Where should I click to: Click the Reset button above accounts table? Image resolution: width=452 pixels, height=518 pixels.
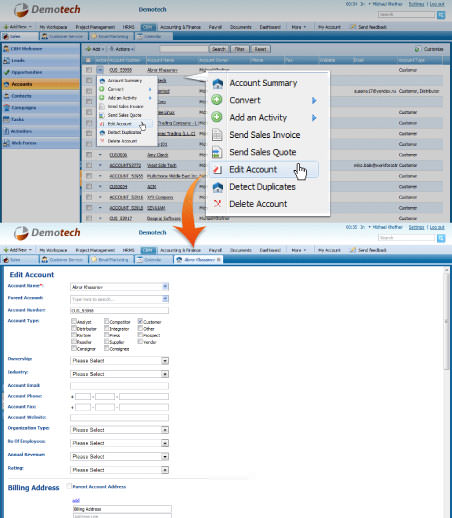click(260, 49)
